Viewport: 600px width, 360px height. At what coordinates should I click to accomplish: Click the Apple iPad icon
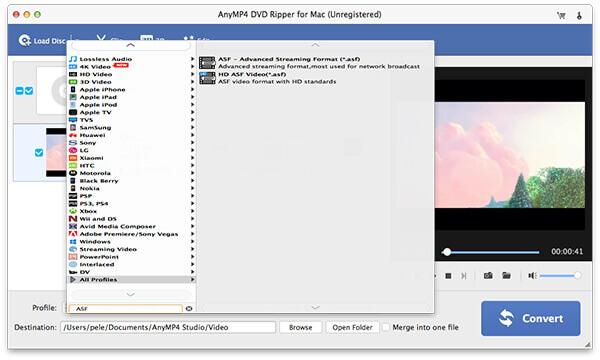tap(73, 97)
